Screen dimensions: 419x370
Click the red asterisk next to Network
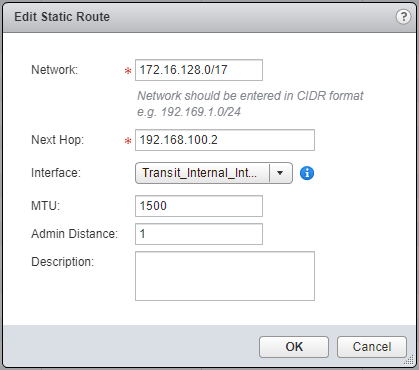coord(128,71)
